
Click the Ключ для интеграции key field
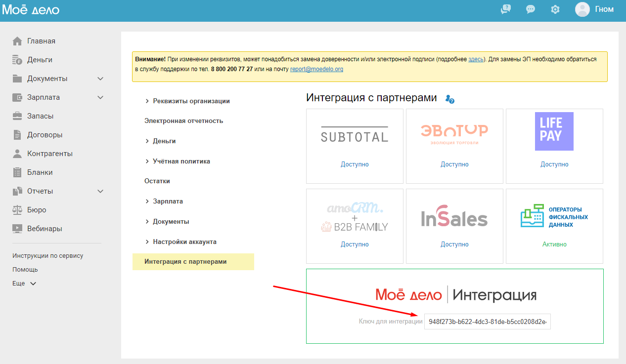(487, 322)
